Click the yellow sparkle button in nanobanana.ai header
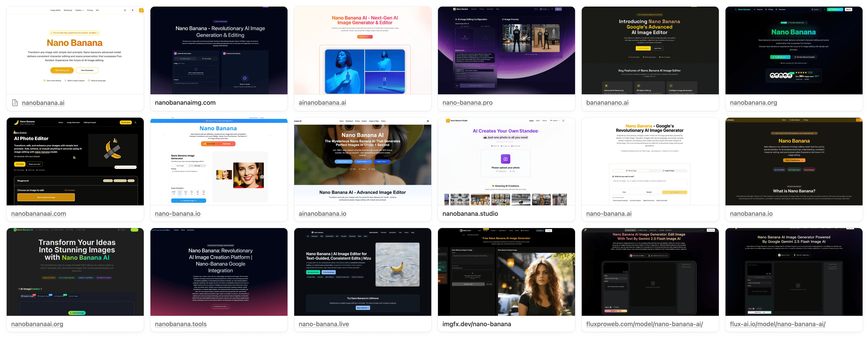This screenshot has width=868, height=338. [141, 10]
